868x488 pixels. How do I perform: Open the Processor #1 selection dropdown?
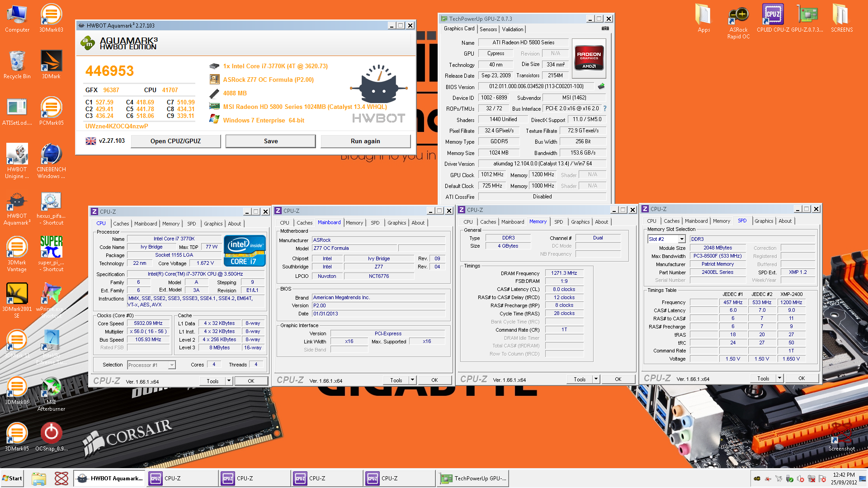(x=172, y=365)
